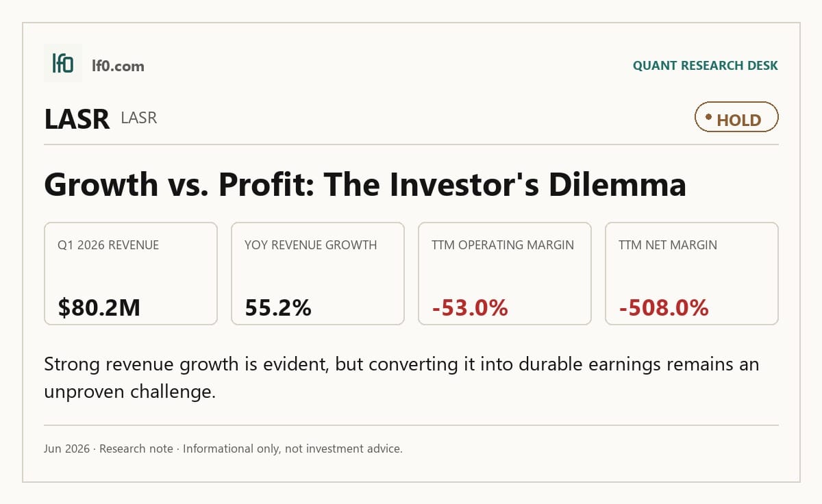Click the lf0 logo icon
The width and height of the screenshot is (822, 504).
63,63
